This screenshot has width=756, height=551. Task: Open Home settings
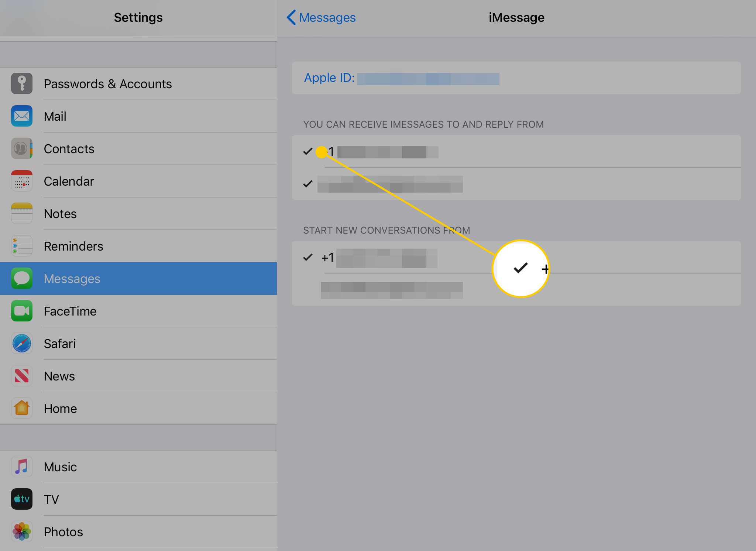138,409
